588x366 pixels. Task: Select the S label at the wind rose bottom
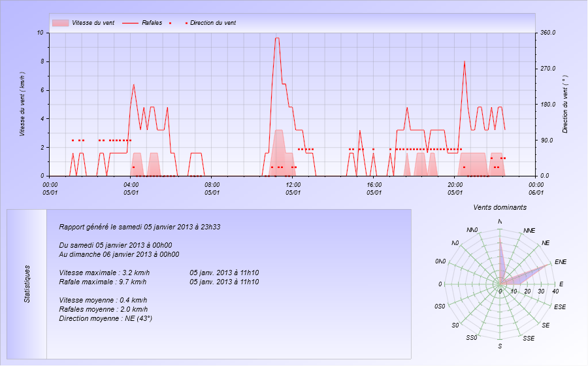(500, 346)
